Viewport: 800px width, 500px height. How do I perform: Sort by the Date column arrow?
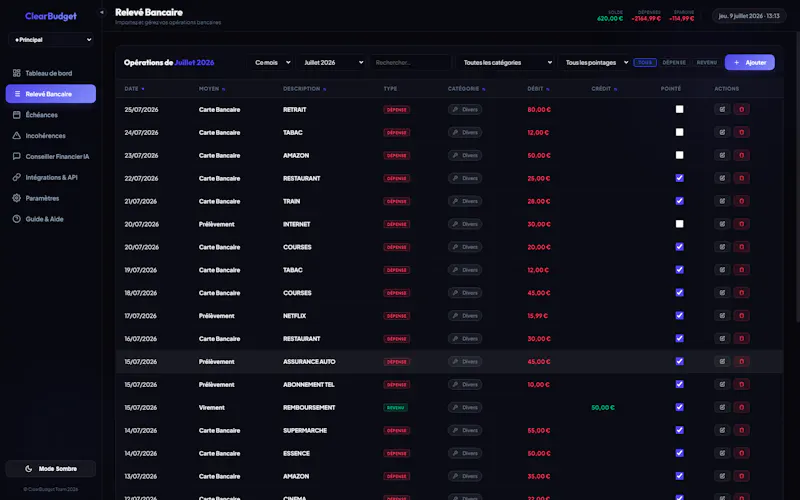[x=143, y=89]
